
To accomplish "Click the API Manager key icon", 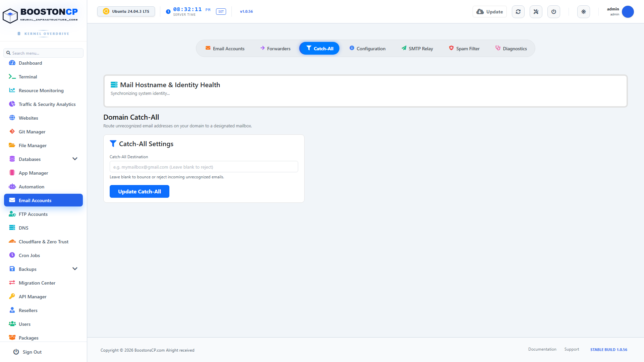I will 12,297.
